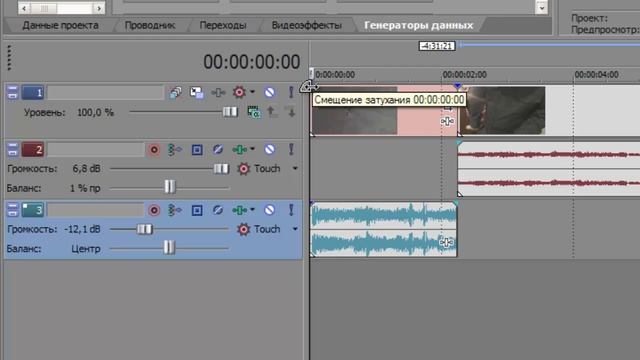Image resolution: width=640 pixels, height=360 pixels.
Task: Adjust track 3 volume slider at -12,1 dB
Action: coord(144,229)
